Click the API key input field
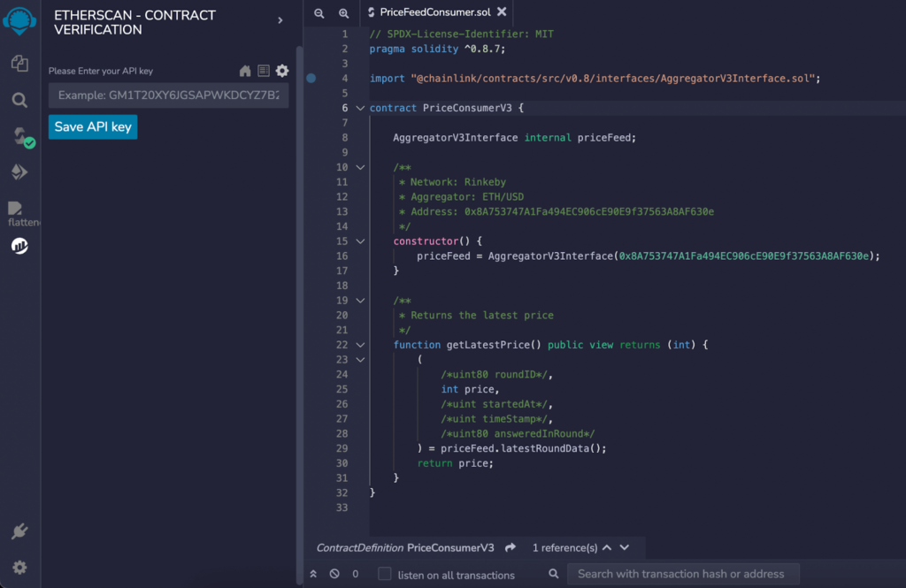 (168, 95)
